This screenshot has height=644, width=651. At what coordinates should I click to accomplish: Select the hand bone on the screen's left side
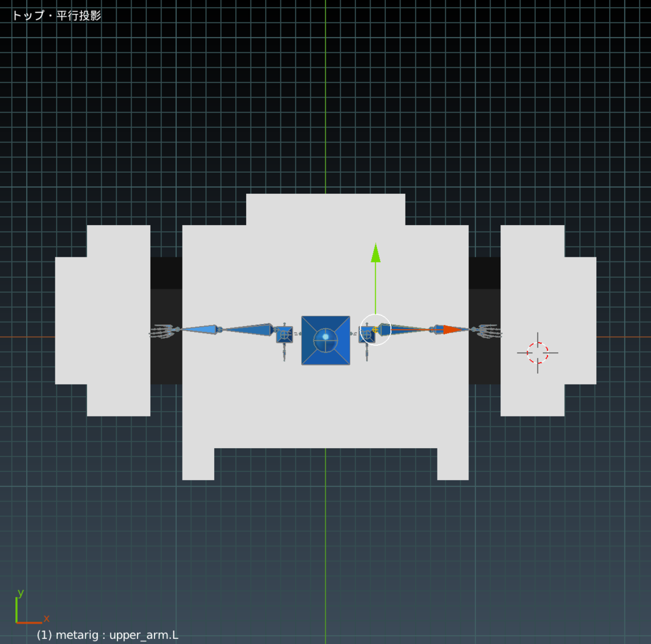click(x=165, y=331)
